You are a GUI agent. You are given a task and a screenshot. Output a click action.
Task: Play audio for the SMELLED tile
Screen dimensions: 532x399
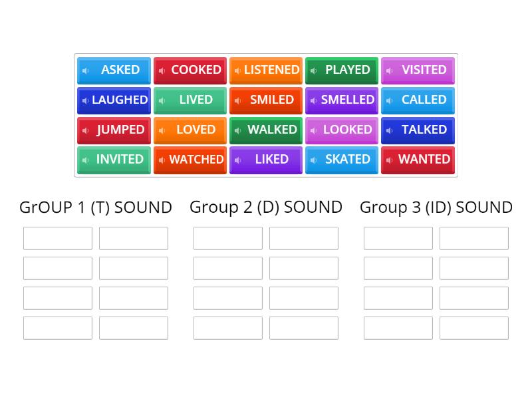313,100
